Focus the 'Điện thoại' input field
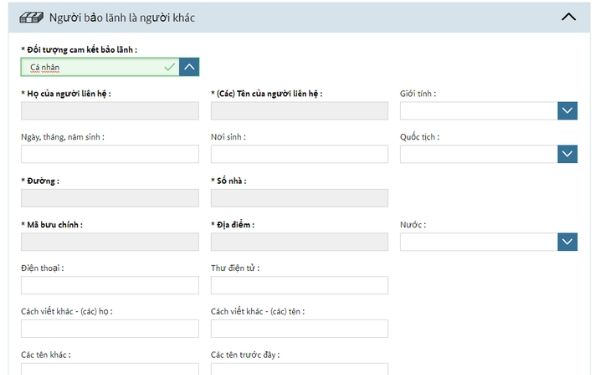Viewport: 600px width, 375px height. 110,285
